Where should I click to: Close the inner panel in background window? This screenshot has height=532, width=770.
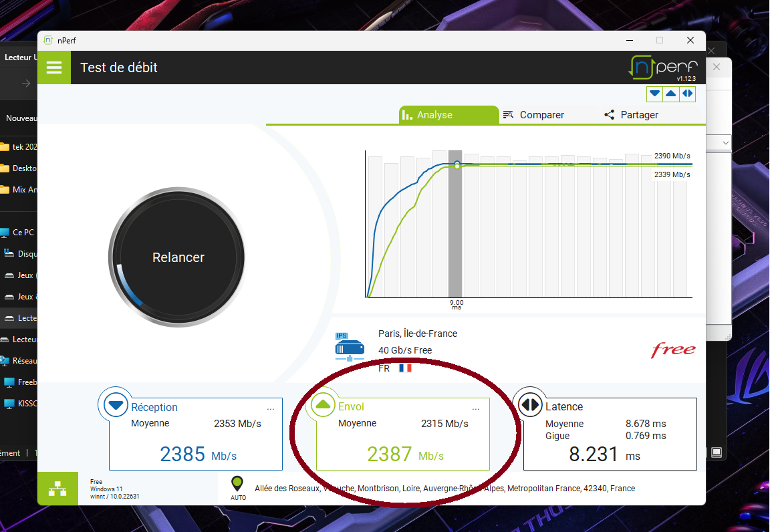click(717, 67)
